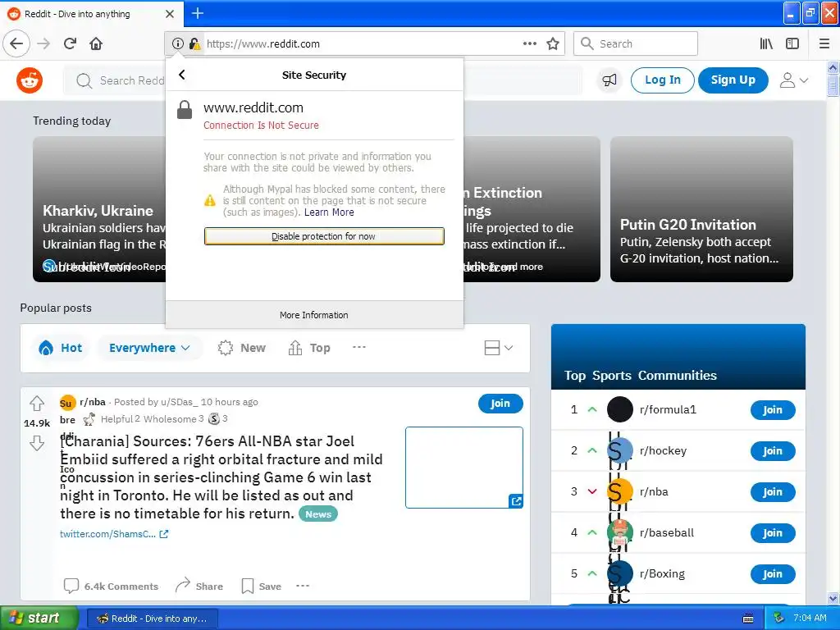Click the Log In button

coord(663,80)
